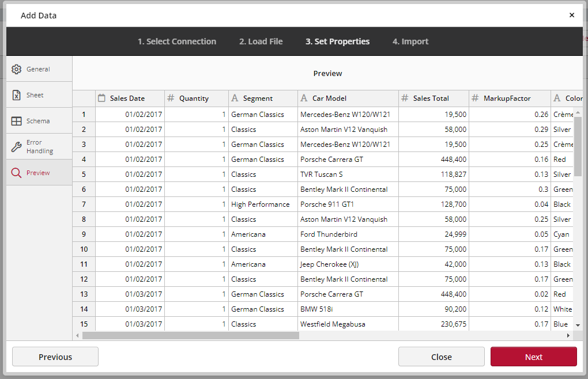Image resolution: width=588 pixels, height=379 pixels.
Task: Click the Ford Thunderbird cell
Action: (x=348, y=234)
